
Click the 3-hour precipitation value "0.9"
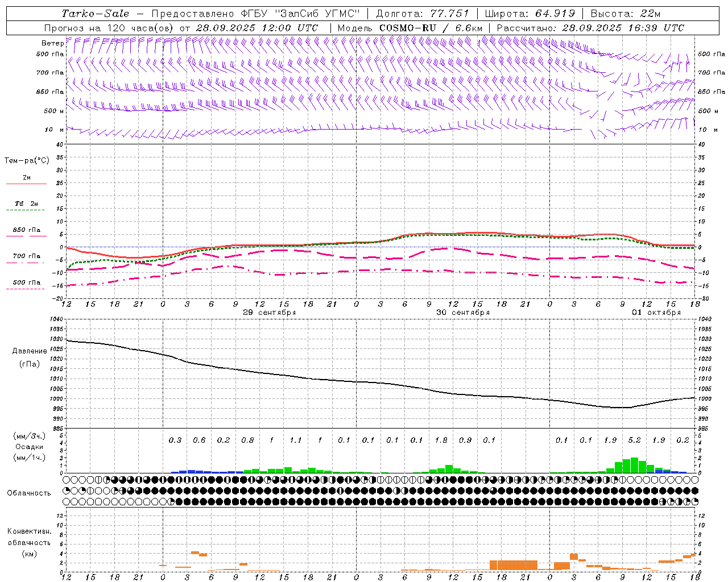coord(465,440)
